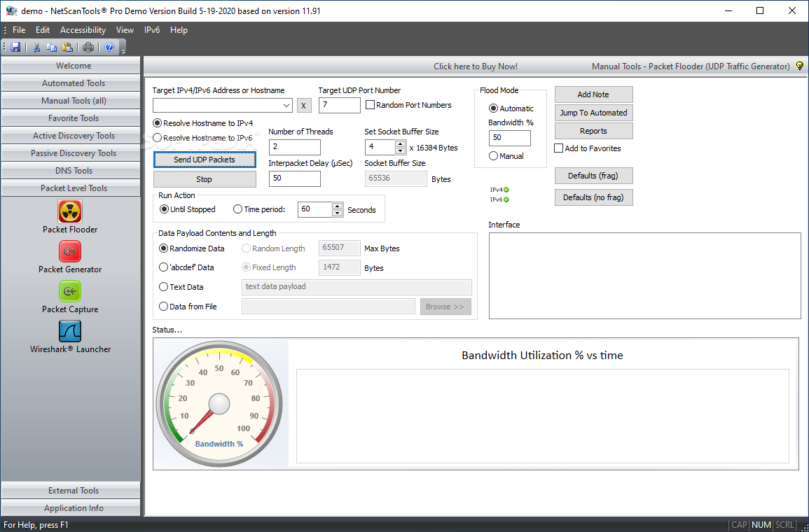809x532 pixels.
Task: Click the Add Note button
Action: [x=593, y=94]
